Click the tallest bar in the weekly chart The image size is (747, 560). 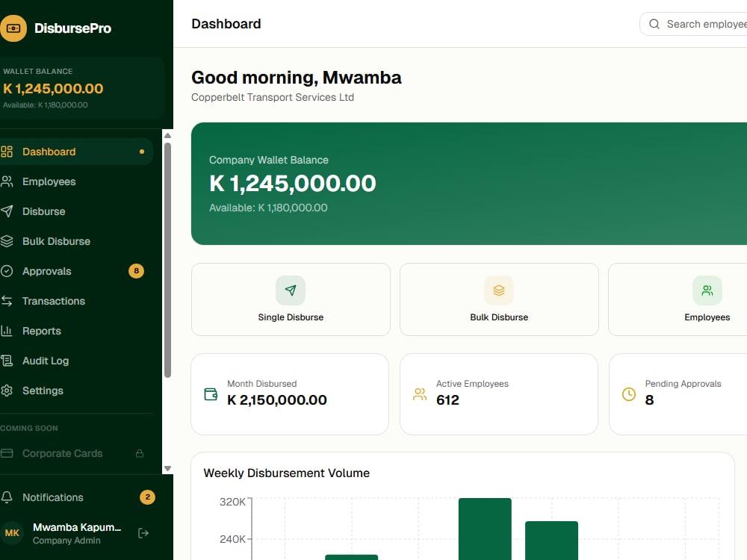[485, 529]
